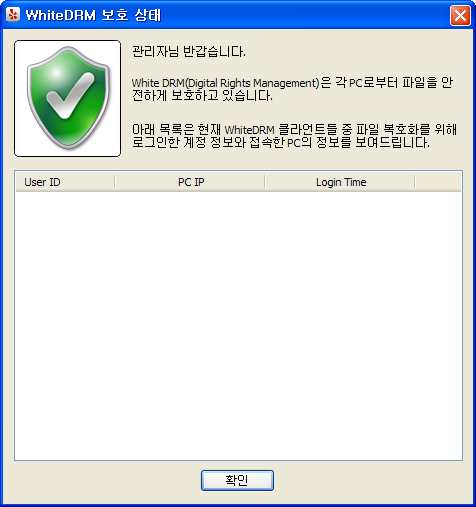Screen dimensions: 476x507
Task: Sort the list by Login Time column
Action: (x=340, y=182)
